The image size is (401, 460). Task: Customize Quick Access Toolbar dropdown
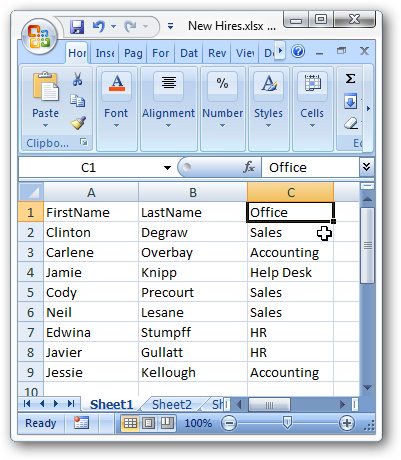[x=170, y=26]
